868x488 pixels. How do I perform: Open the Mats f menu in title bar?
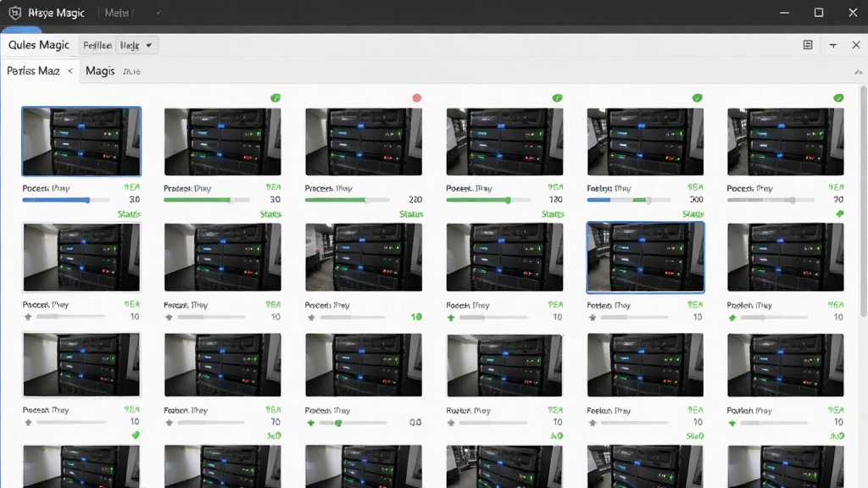120,13
